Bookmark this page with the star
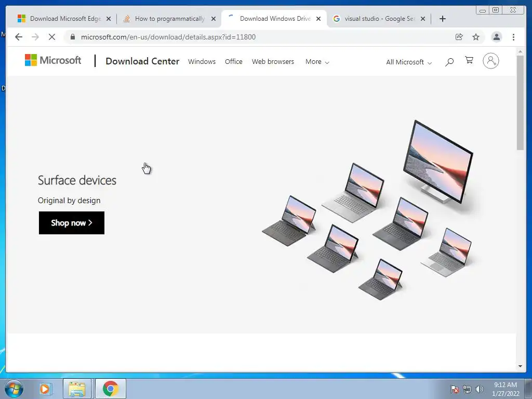The width and height of the screenshot is (532, 399). coord(476,37)
